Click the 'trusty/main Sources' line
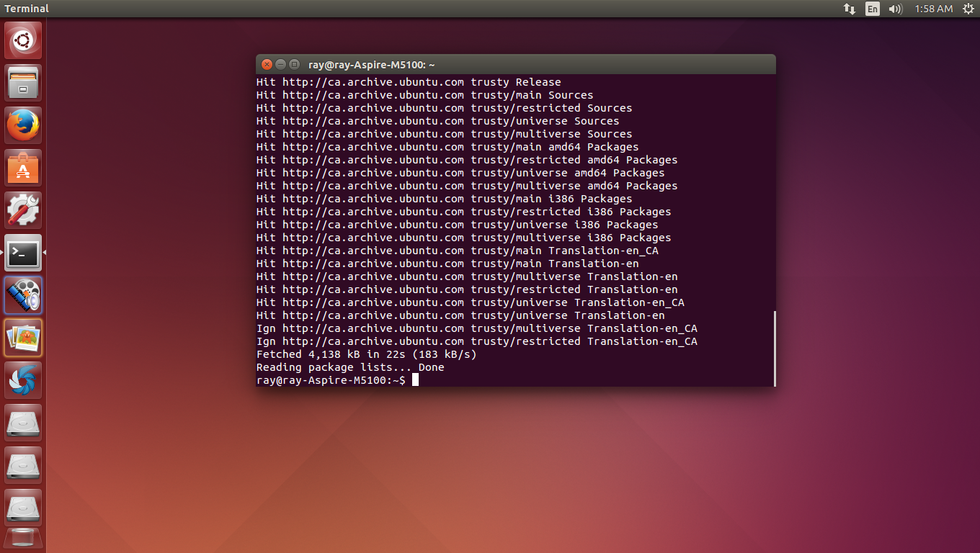The height and width of the screenshot is (553, 980). (425, 95)
